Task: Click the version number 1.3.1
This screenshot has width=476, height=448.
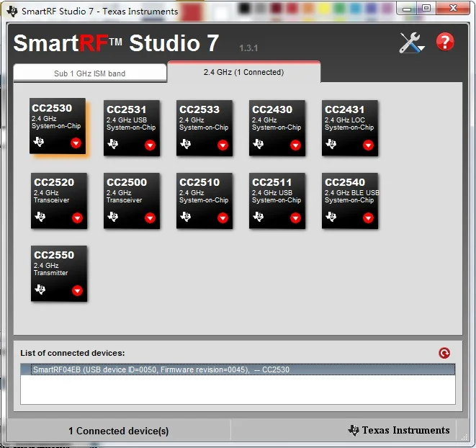Action: [248, 48]
